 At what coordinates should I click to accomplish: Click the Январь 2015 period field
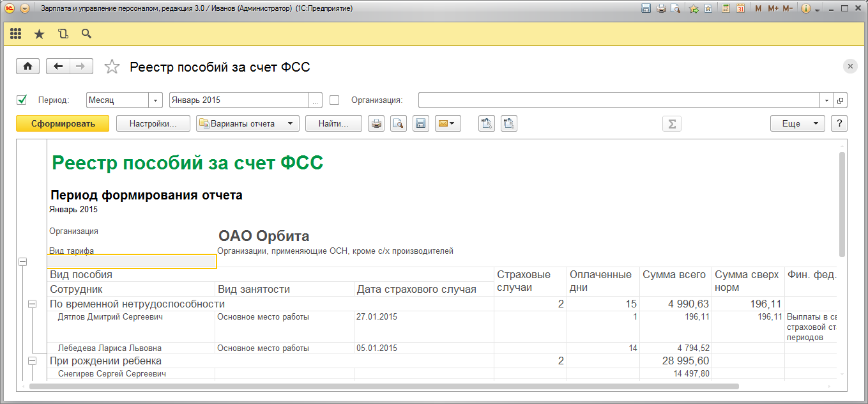238,100
